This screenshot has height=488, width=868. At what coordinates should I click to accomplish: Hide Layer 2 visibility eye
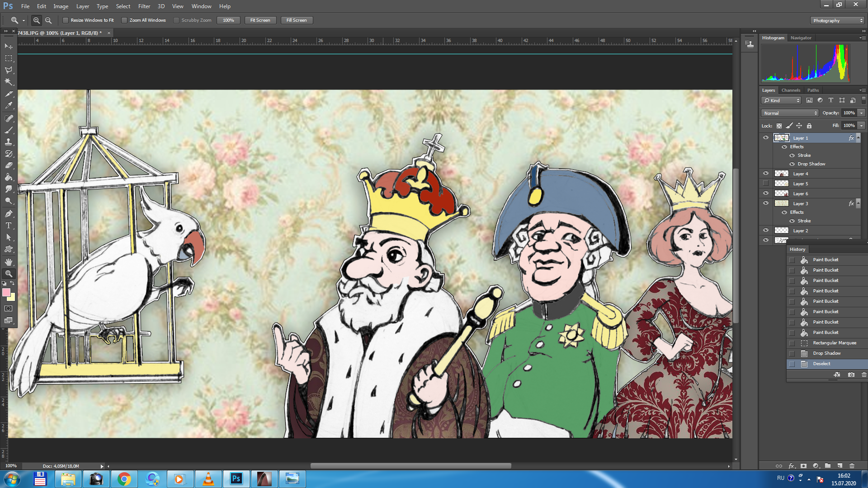pos(766,230)
